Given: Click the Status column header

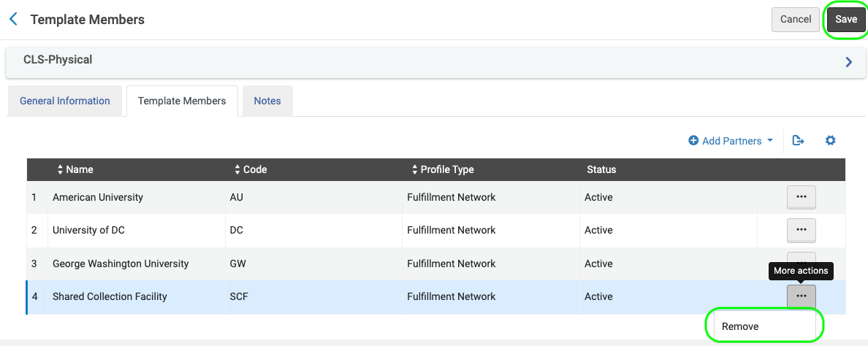Looking at the screenshot, I should pyautogui.click(x=601, y=169).
